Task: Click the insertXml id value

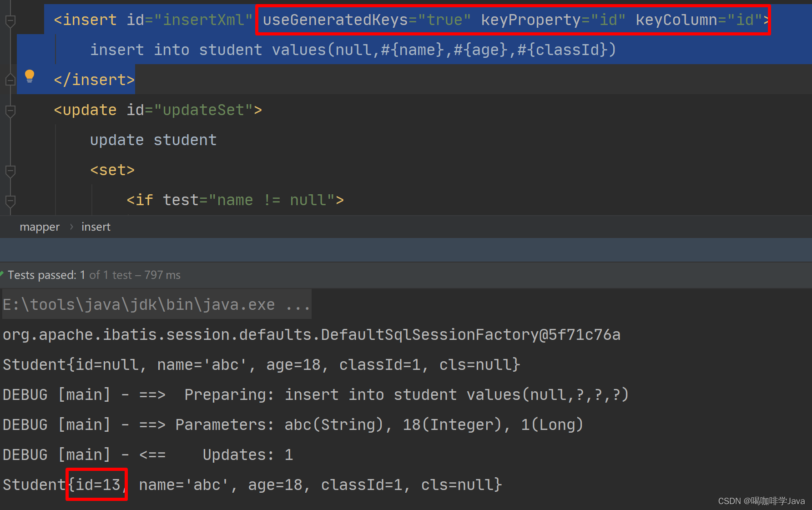Action: (x=203, y=20)
